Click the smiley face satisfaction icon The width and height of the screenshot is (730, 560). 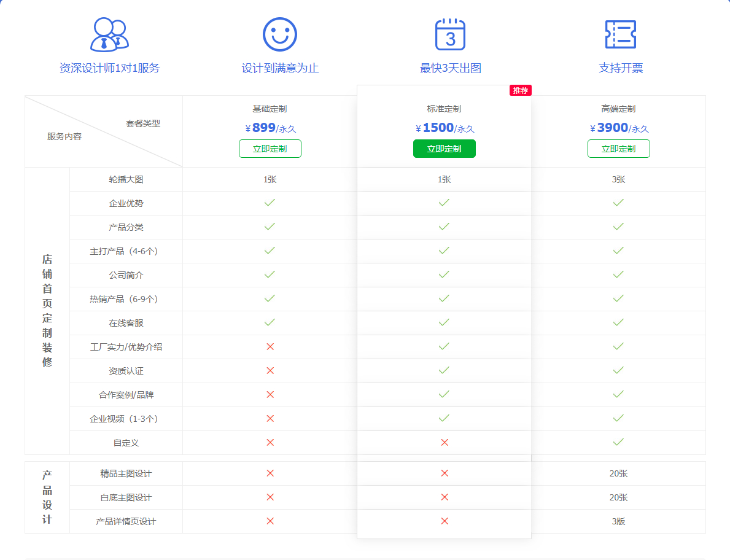tap(280, 34)
